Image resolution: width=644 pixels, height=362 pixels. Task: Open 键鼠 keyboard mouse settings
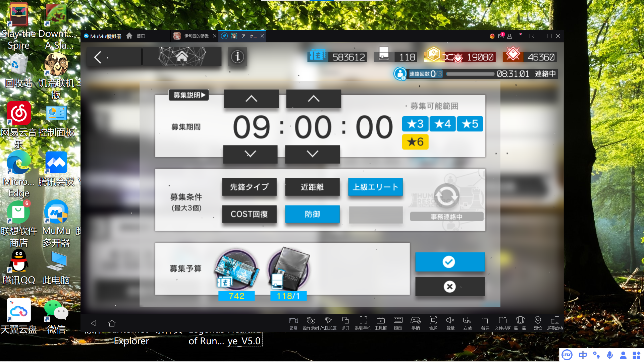tap(398, 323)
